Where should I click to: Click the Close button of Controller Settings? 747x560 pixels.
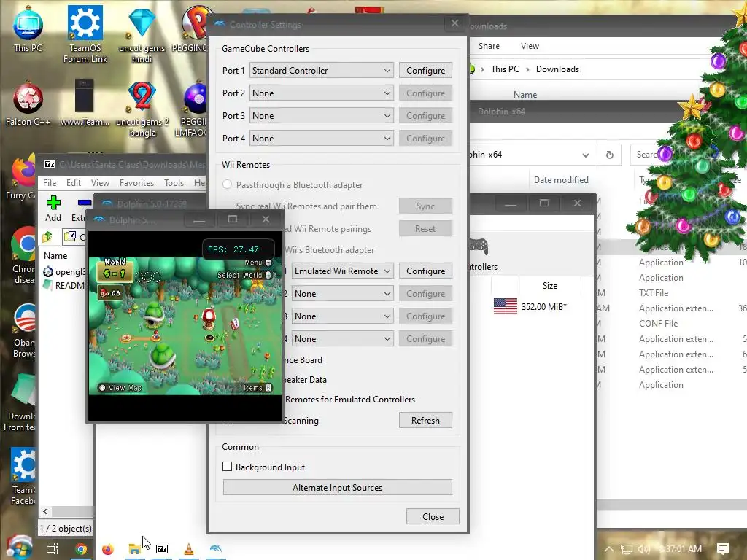pyautogui.click(x=433, y=517)
